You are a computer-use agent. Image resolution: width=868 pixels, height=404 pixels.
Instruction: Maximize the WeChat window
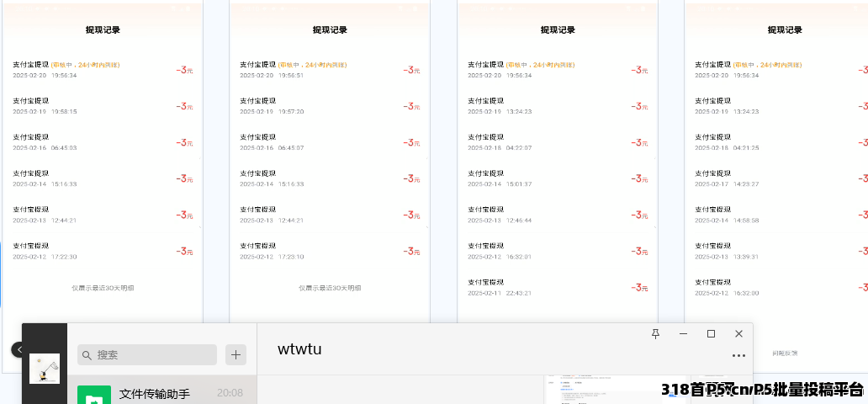pos(711,334)
